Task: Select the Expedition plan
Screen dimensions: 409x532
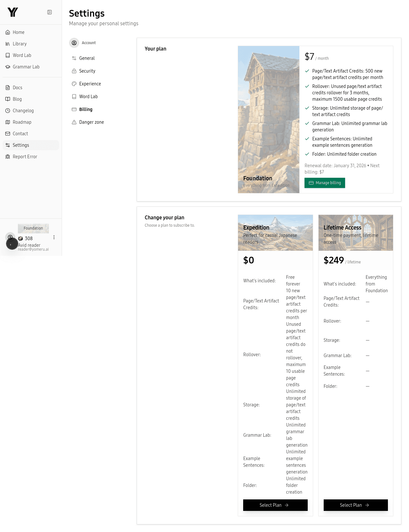Action: [x=275, y=505]
